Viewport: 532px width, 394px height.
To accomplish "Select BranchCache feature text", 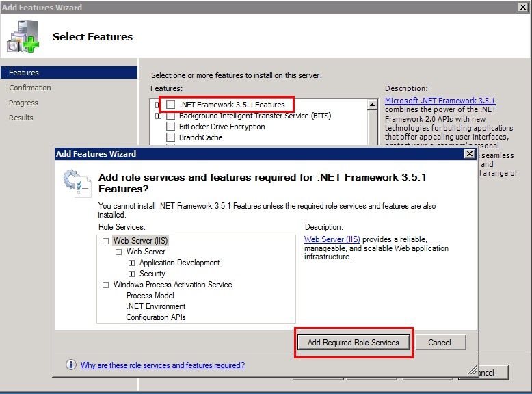I will coord(201,137).
